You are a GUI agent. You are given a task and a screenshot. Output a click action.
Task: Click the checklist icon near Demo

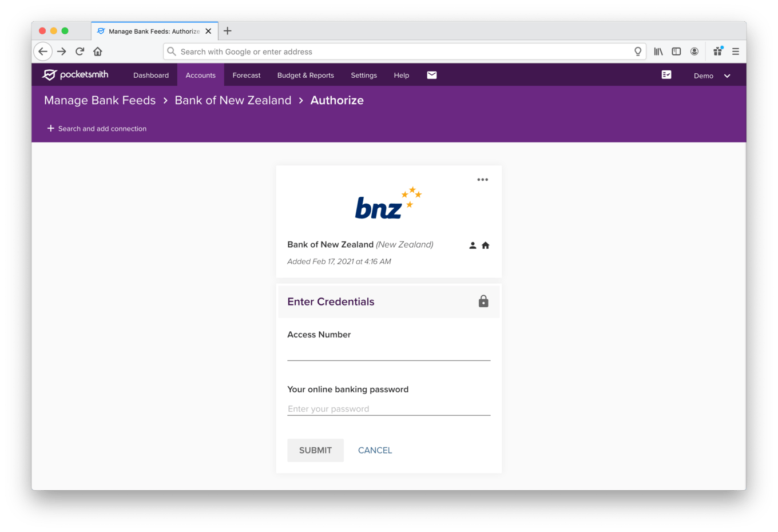(x=666, y=74)
